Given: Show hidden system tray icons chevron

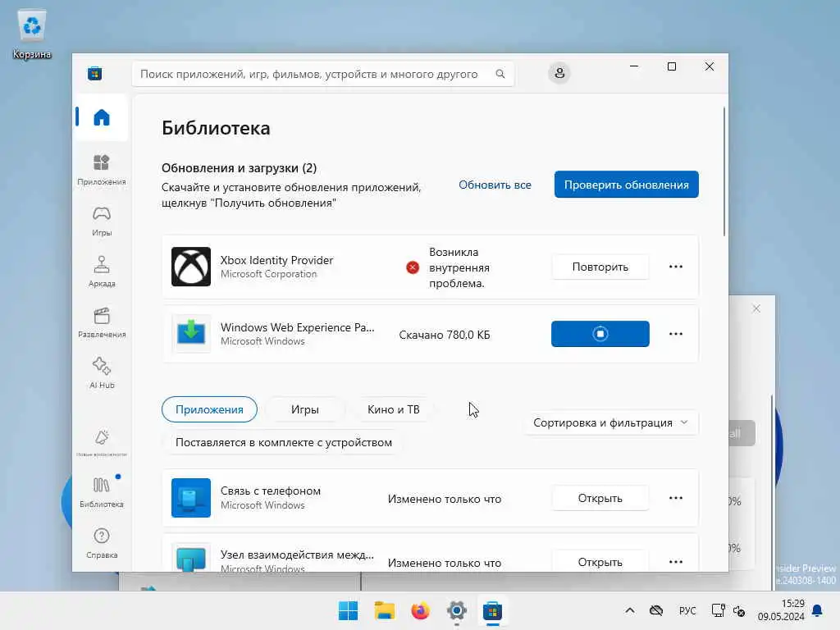Looking at the screenshot, I should (x=630, y=610).
